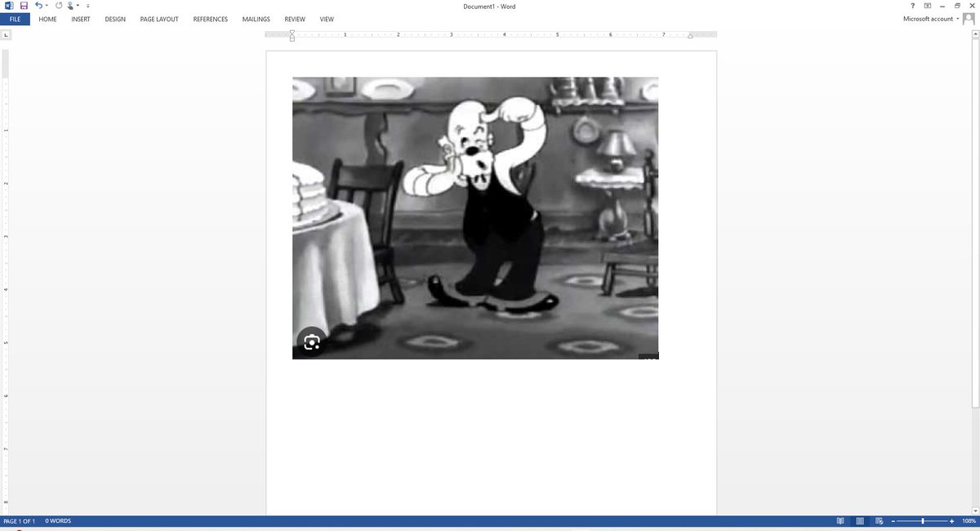Click the account profile picture
The height and width of the screenshot is (531, 980).
pos(969,19)
